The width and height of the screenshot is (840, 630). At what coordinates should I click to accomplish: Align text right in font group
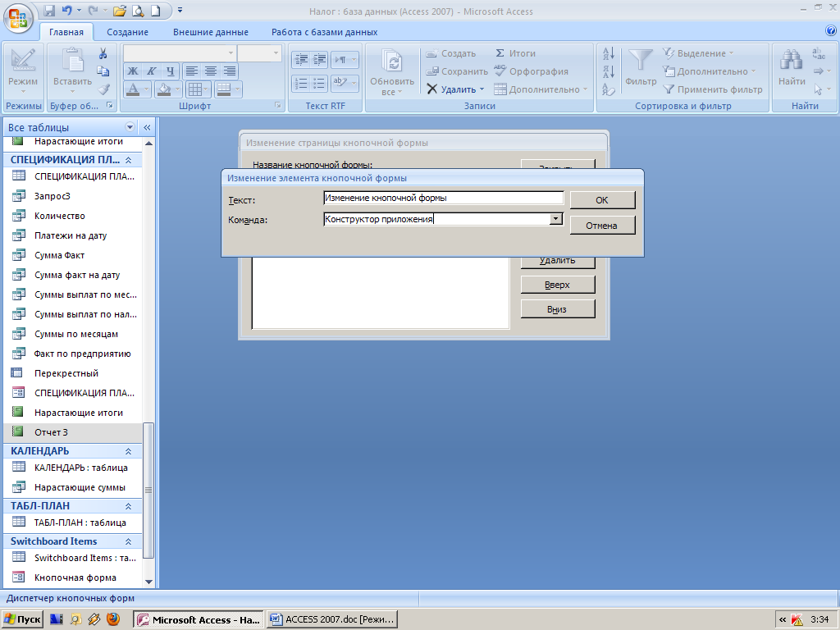point(230,71)
